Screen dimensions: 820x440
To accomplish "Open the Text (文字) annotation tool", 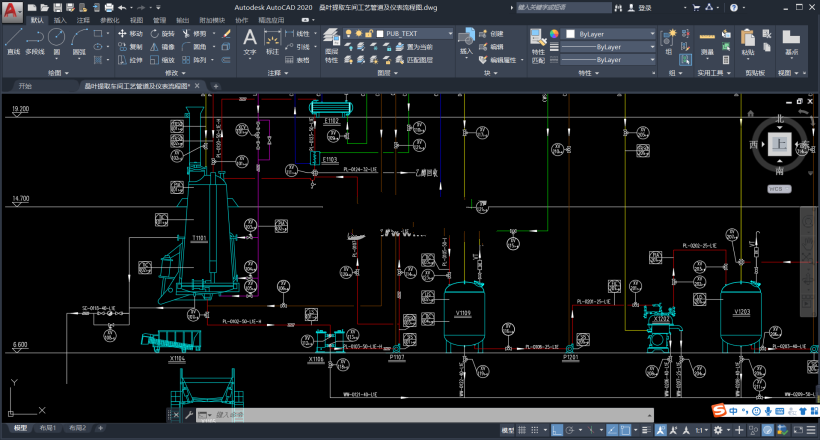I will [250, 42].
